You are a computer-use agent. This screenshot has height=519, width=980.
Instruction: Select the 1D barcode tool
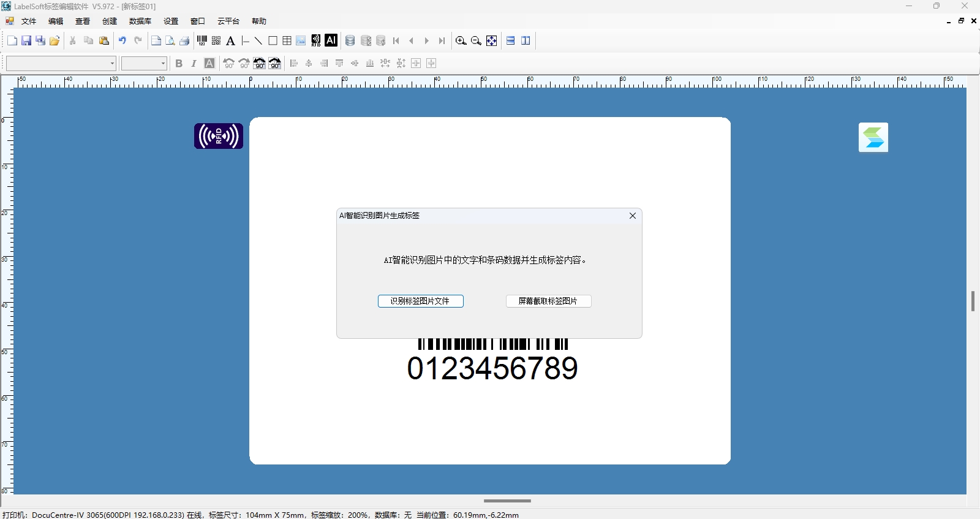[x=202, y=40]
